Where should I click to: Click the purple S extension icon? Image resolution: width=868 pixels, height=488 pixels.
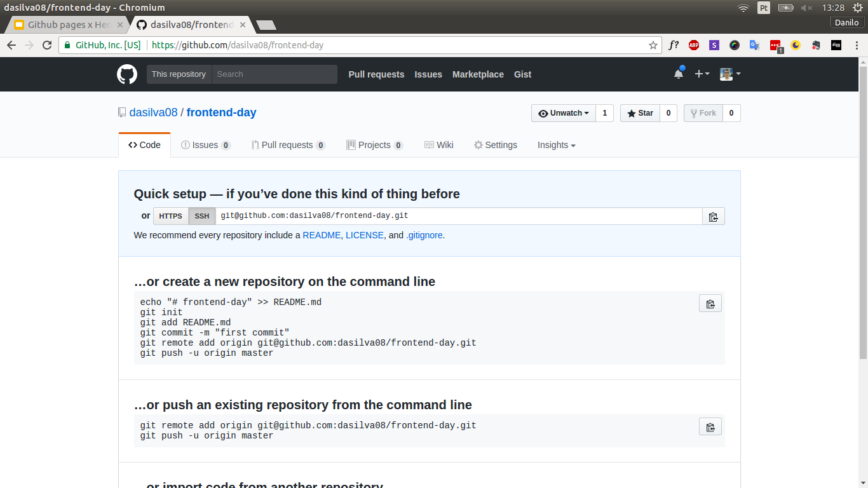click(714, 45)
